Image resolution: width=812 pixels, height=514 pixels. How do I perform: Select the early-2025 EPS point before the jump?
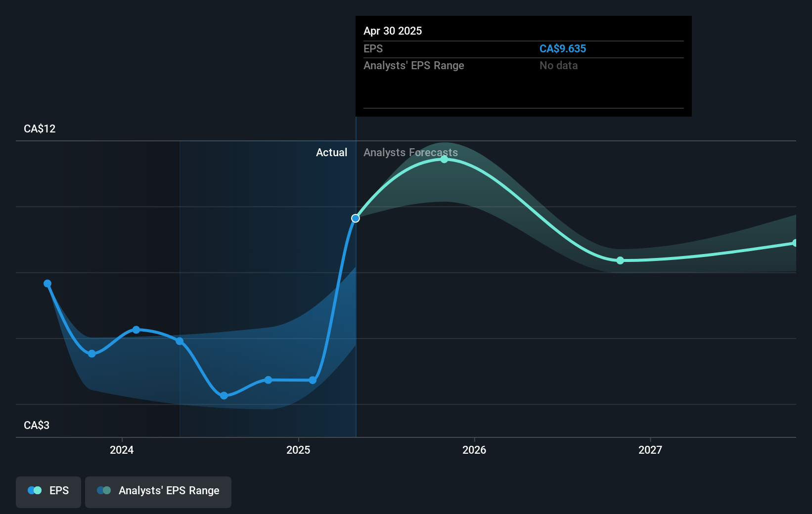313,380
